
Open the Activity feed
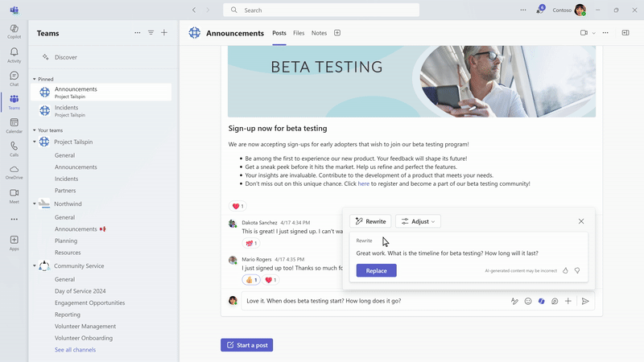14,55
